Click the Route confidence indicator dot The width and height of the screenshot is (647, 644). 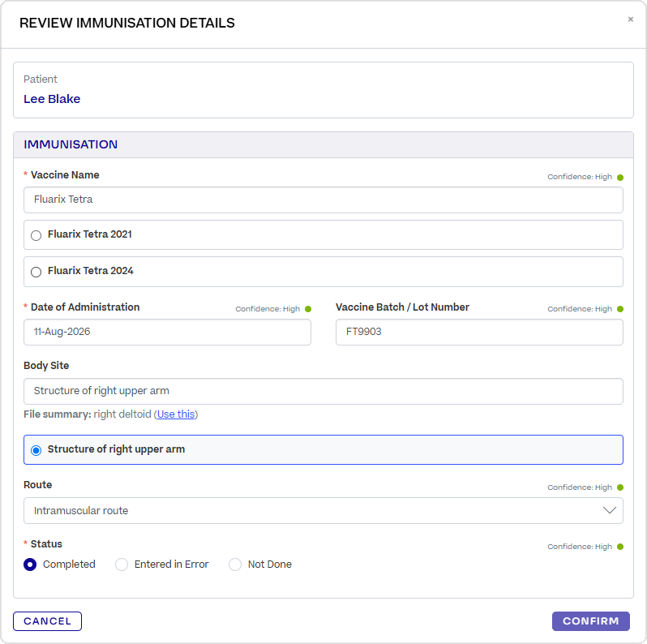619,487
